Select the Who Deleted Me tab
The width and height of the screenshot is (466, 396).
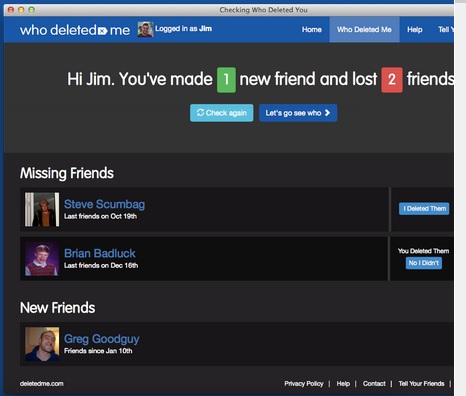(364, 29)
